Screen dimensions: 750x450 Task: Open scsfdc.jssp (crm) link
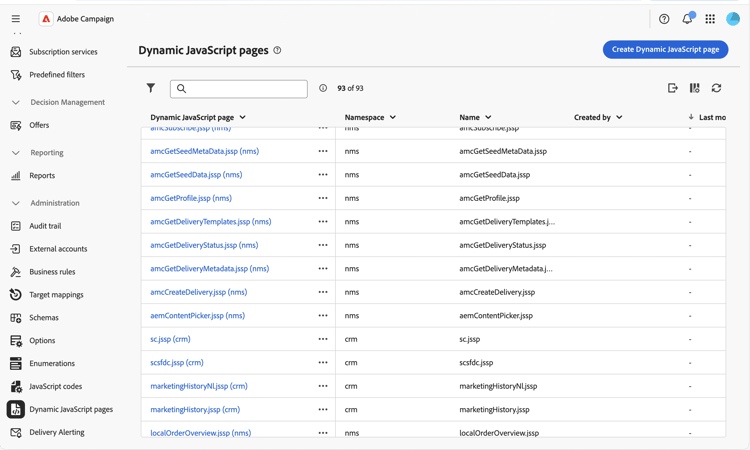click(177, 362)
